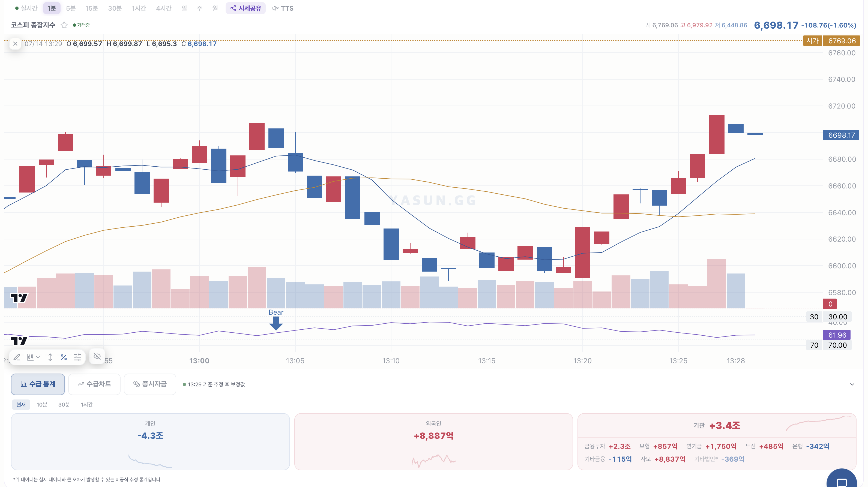Screen dimensions: 868x487
Task: Open the 수급차트 tab
Action: (x=94, y=384)
